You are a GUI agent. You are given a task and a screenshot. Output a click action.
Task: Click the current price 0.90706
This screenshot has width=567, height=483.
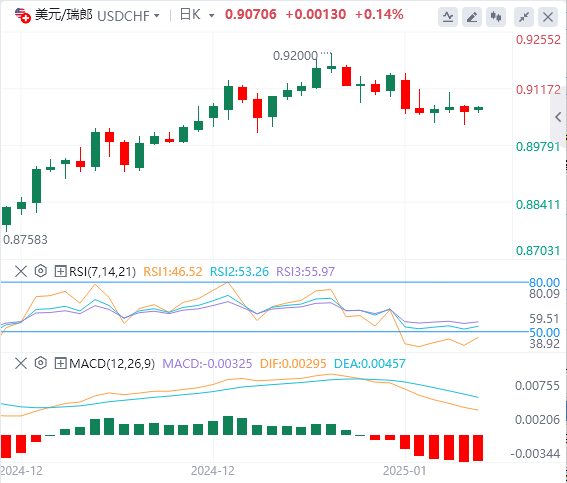(x=251, y=14)
